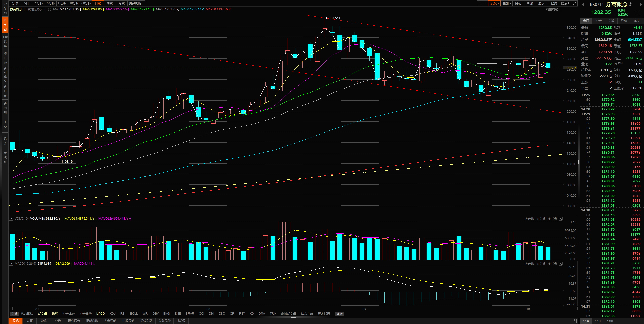Toggle 均线 moving average display
The image size is (644, 324).
point(55,314)
